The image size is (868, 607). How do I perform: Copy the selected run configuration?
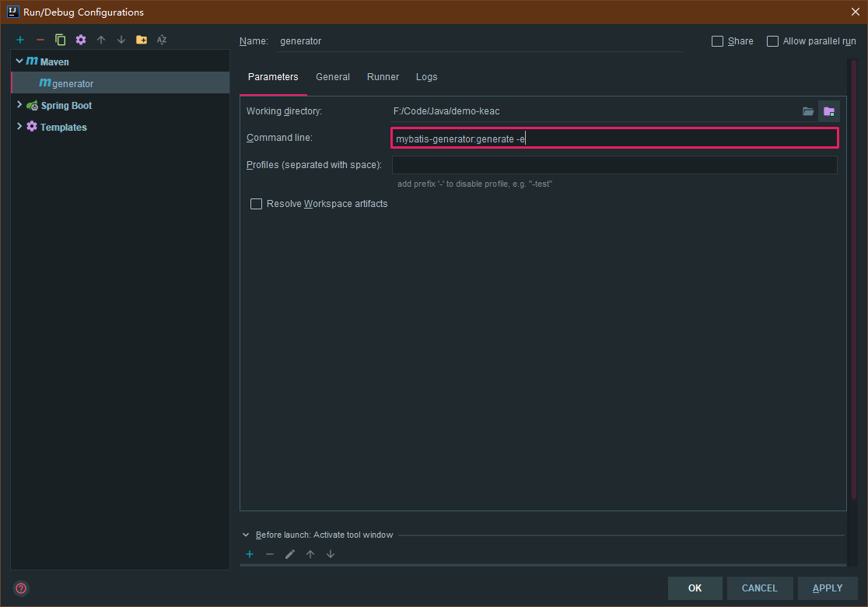point(61,40)
